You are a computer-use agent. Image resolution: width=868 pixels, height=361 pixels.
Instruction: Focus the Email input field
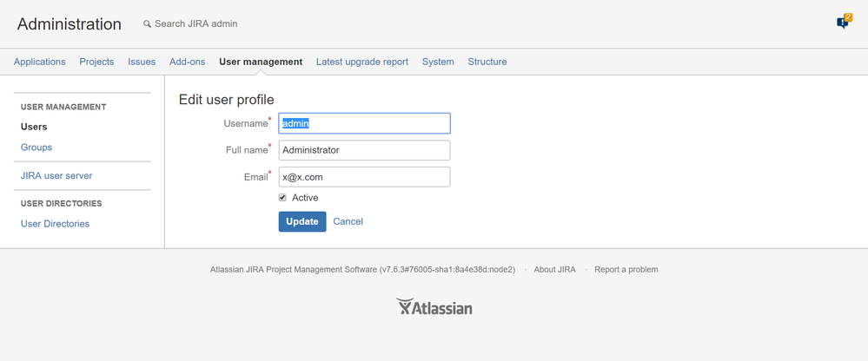(364, 177)
